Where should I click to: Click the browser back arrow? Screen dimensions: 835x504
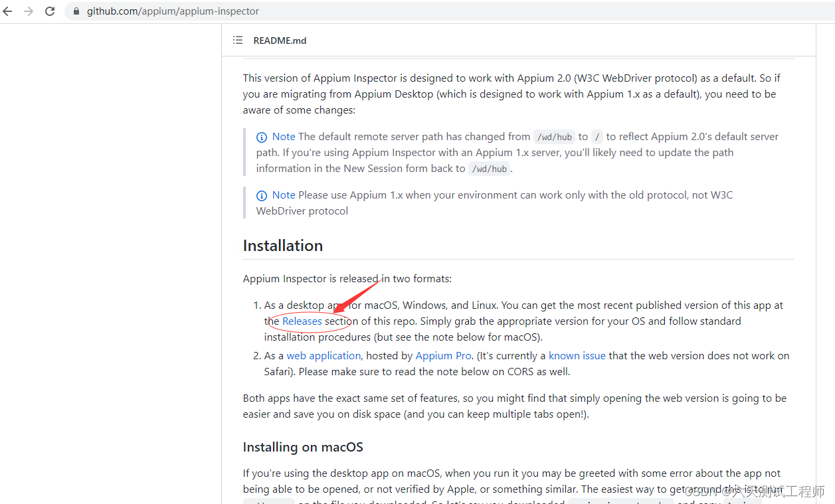coord(8,11)
